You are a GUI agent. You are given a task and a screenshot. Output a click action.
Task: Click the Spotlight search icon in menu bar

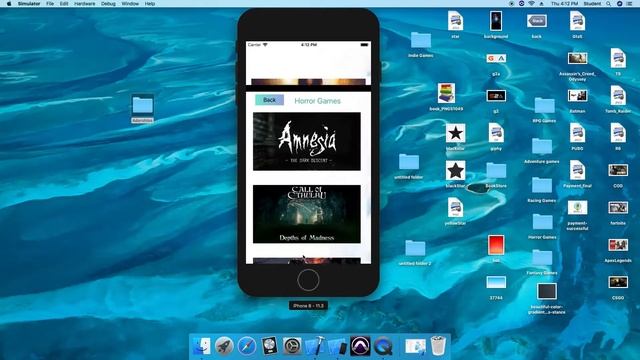[x=608, y=4]
